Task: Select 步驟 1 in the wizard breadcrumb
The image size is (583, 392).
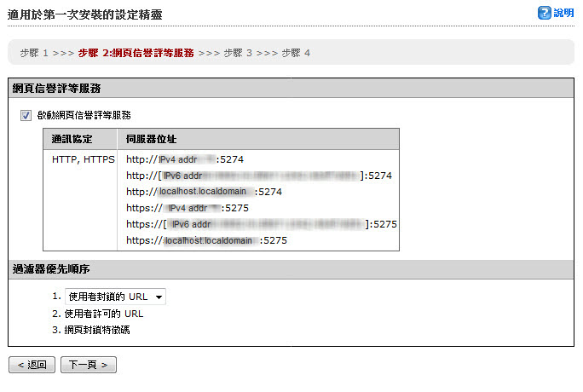Action: tap(34, 53)
